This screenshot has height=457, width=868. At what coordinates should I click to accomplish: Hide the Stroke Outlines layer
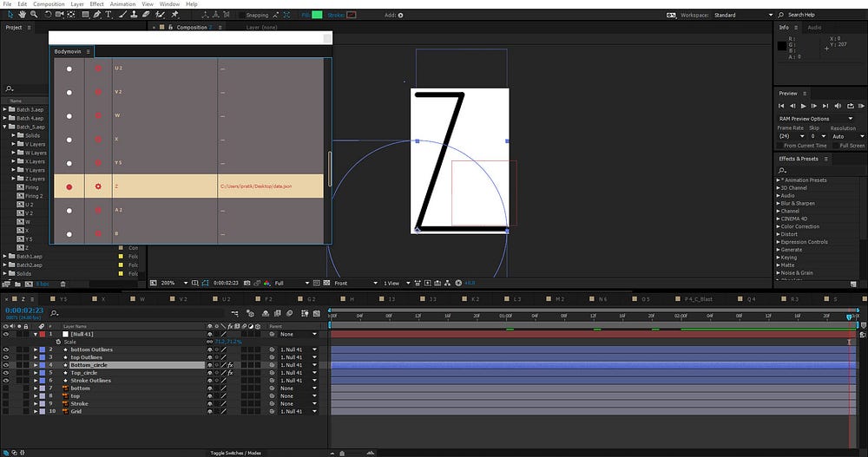[x=6, y=381]
